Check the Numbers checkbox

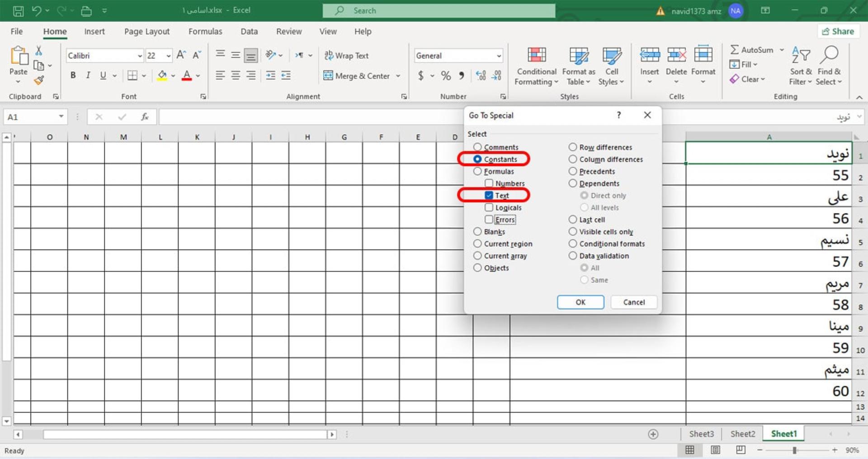[x=489, y=183]
